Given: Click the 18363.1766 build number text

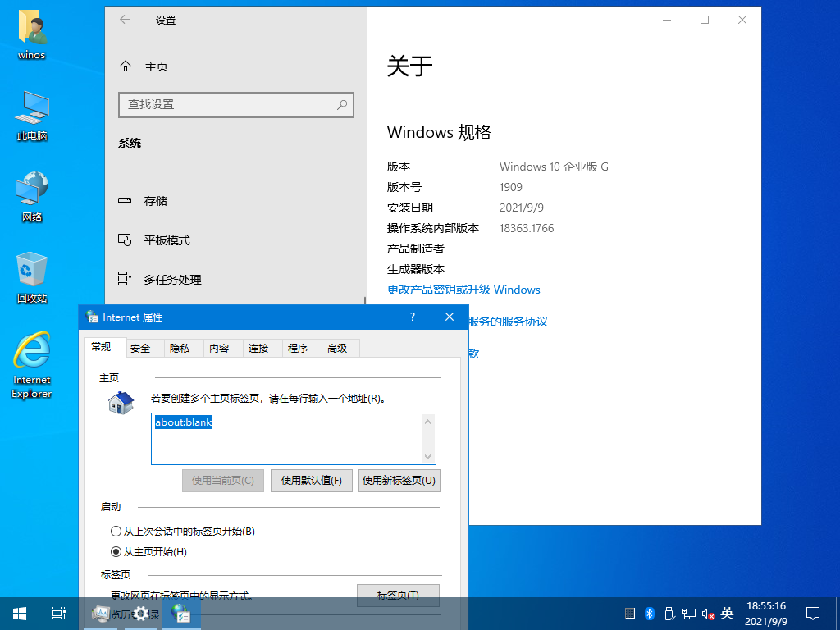Looking at the screenshot, I should tap(527, 228).
